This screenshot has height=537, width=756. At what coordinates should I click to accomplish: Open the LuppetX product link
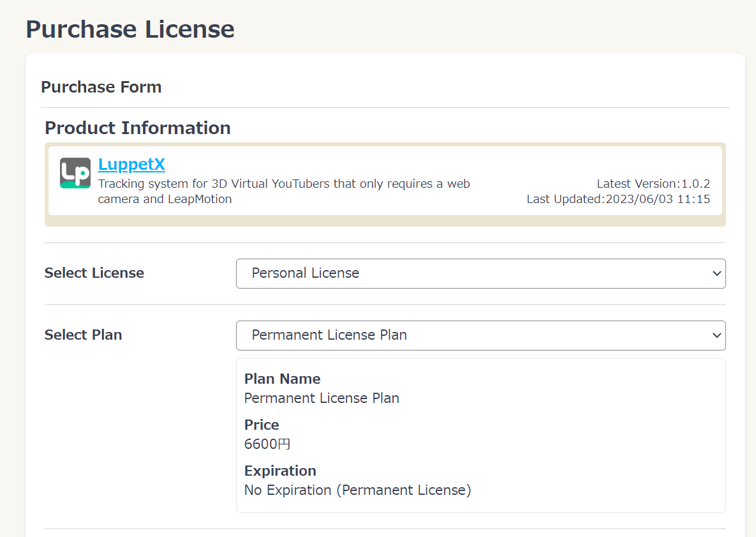click(x=131, y=165)
